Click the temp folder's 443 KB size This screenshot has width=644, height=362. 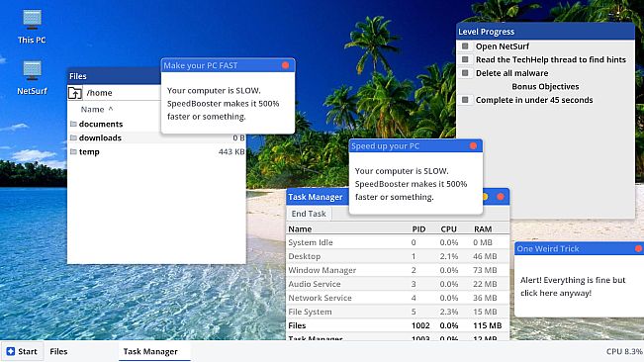231,152
